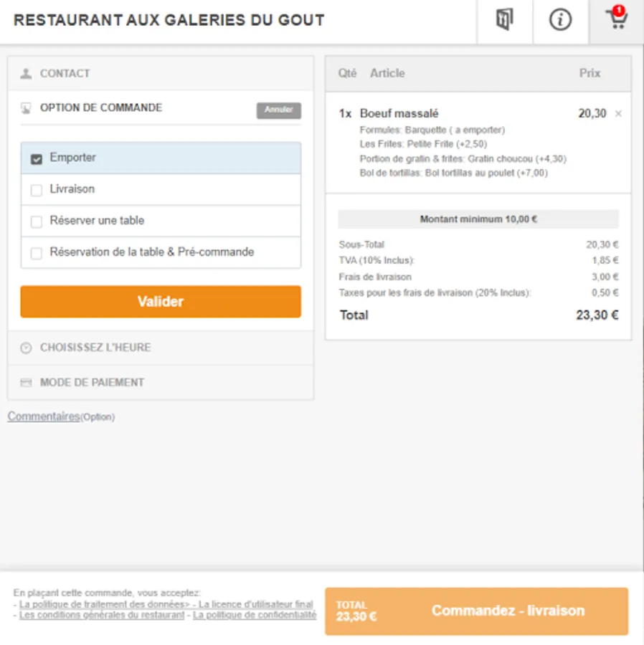Click the credit card icon for payment

(27, 383)
